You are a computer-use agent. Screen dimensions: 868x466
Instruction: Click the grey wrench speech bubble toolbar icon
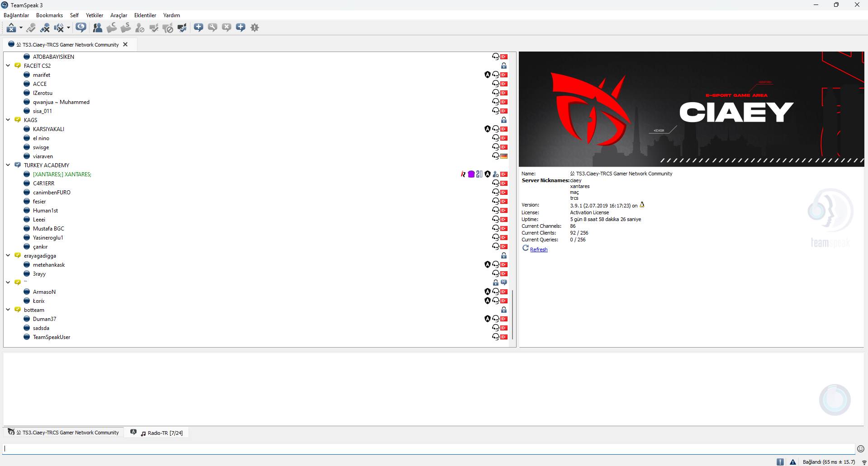pyautogui.click(x=212, y=28)
